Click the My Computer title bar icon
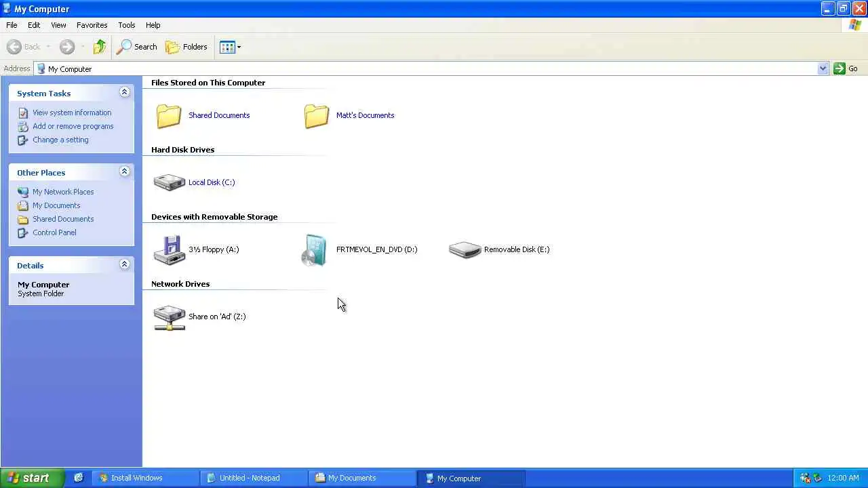868x488 pixels. click(7, 9)
